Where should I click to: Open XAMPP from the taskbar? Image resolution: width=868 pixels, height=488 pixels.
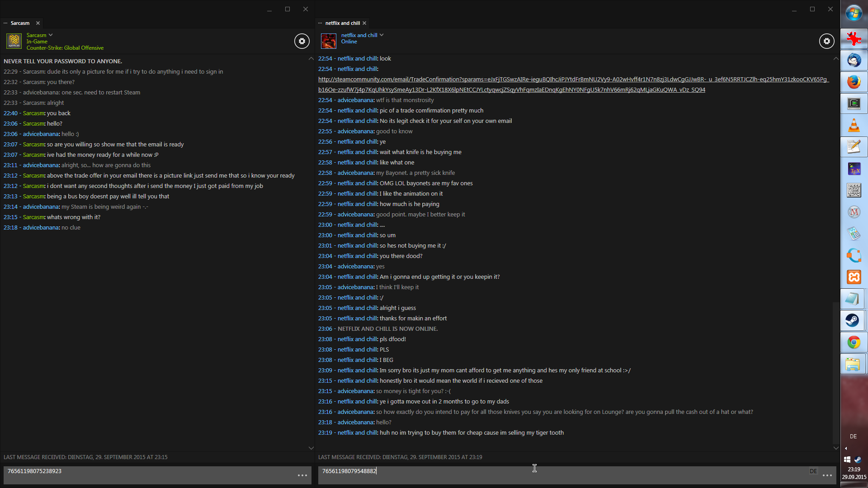[x=854, y=277]
